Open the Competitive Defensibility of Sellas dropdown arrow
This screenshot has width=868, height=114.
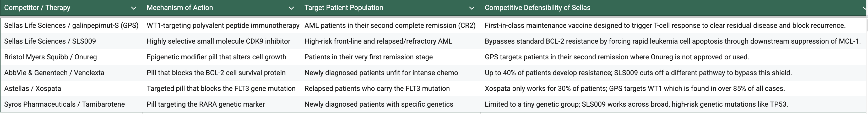pos(865,8)
